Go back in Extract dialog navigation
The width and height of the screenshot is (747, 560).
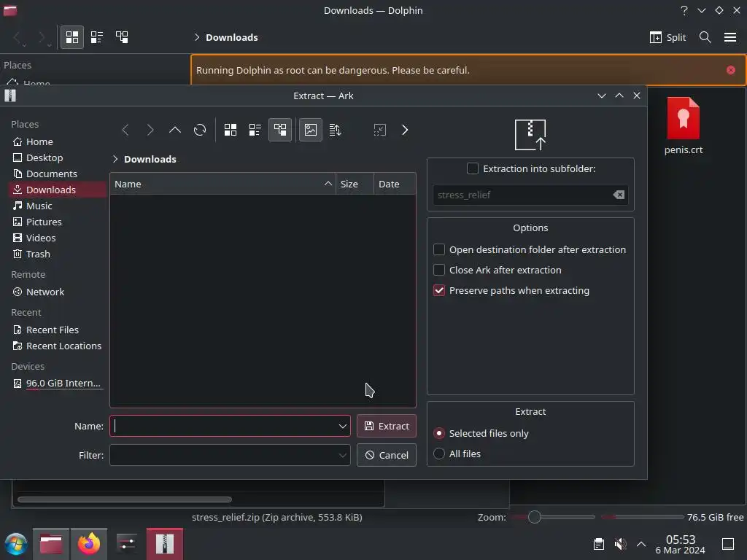[125, 130]
